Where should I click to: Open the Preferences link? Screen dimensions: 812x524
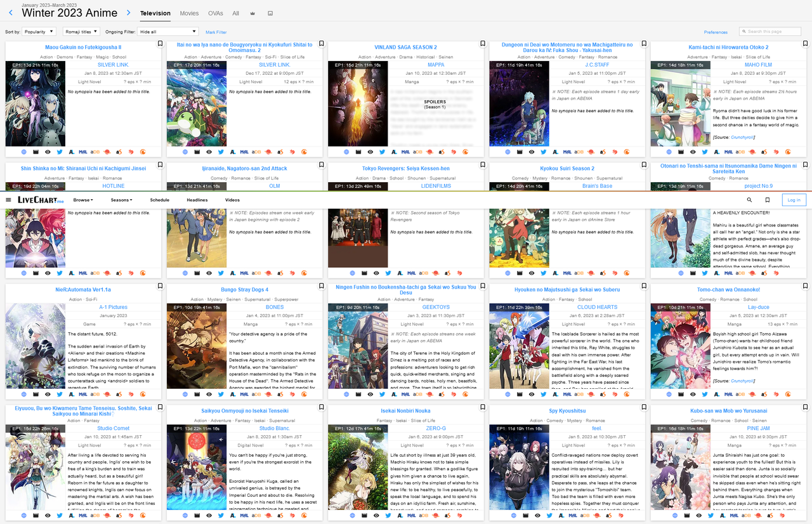716,32
